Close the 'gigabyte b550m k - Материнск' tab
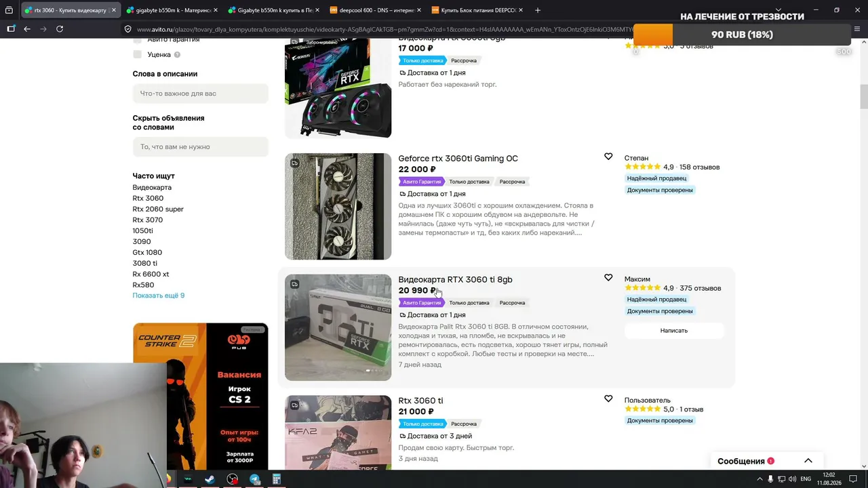 pos(215,10)
